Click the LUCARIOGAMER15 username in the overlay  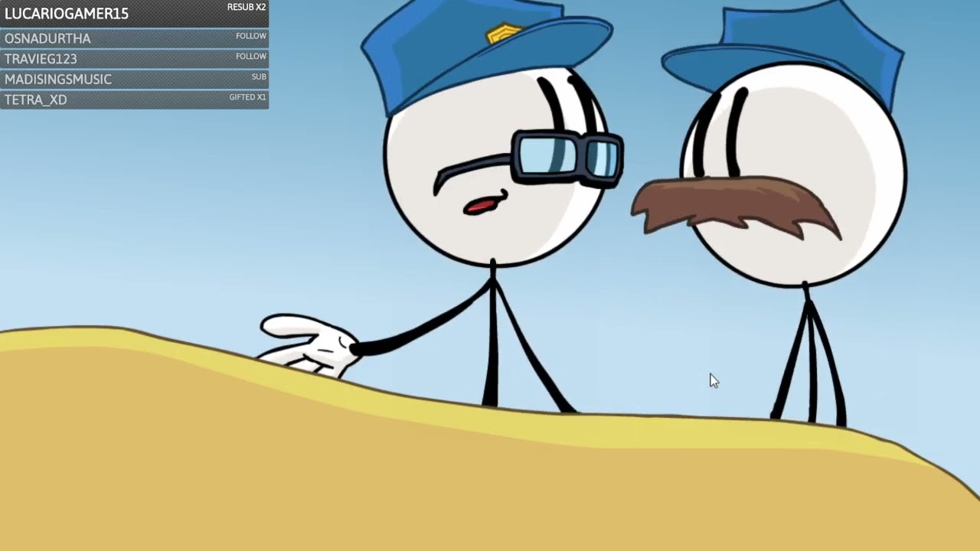tap(67, 14)
